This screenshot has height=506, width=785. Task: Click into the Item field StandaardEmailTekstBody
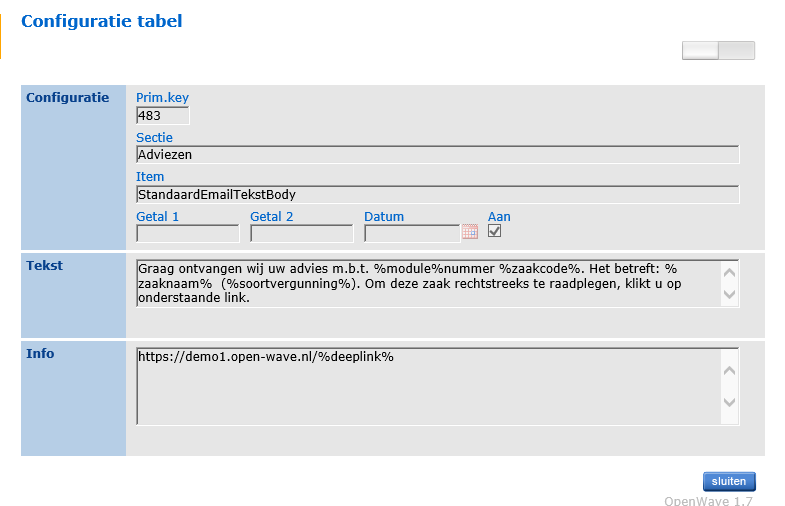tap(438, 194)
